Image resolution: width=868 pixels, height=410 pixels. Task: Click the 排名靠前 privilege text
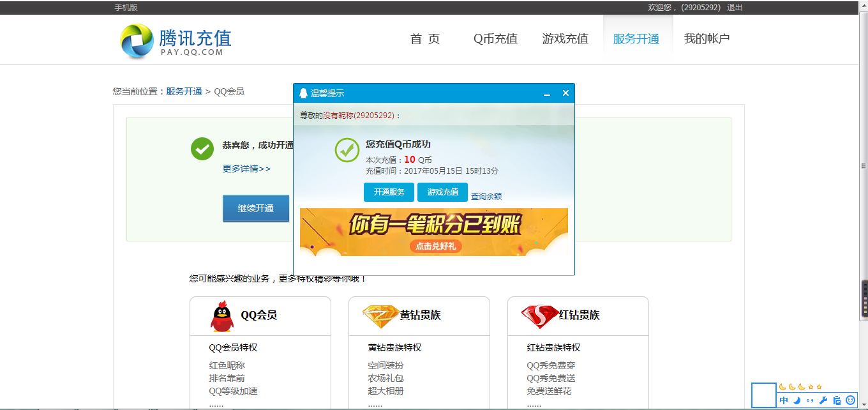tap(227, 378)
